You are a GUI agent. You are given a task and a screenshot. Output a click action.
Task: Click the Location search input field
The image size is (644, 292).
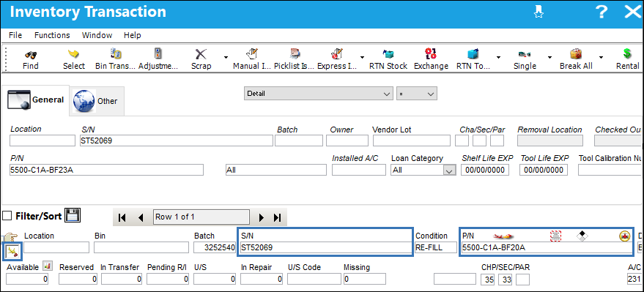point(42,141)
